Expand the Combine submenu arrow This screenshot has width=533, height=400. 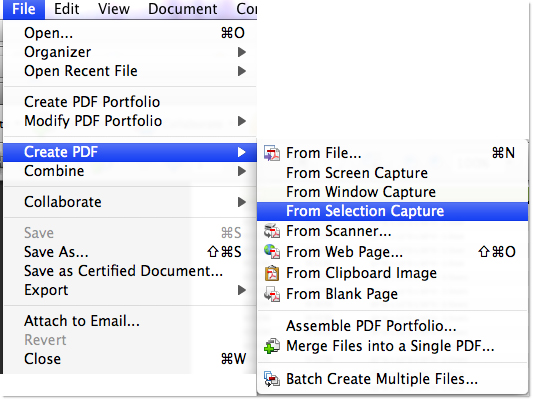click(242, 171)
